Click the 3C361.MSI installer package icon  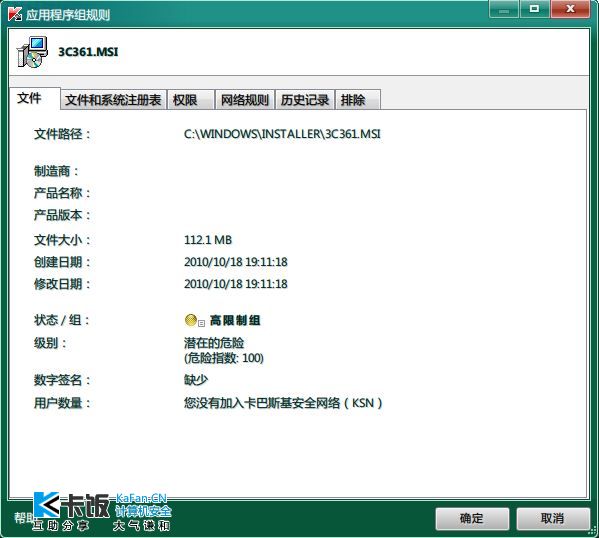coord(32,52)
